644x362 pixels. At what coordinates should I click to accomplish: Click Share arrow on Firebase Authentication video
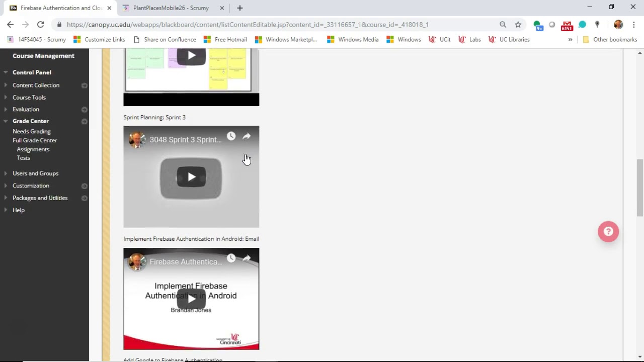pos(247,258)
